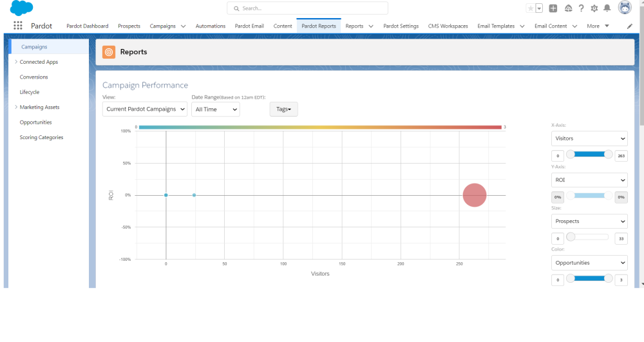Expand the Campaigns tab dropdown chevron

click(x=183, y=26)
